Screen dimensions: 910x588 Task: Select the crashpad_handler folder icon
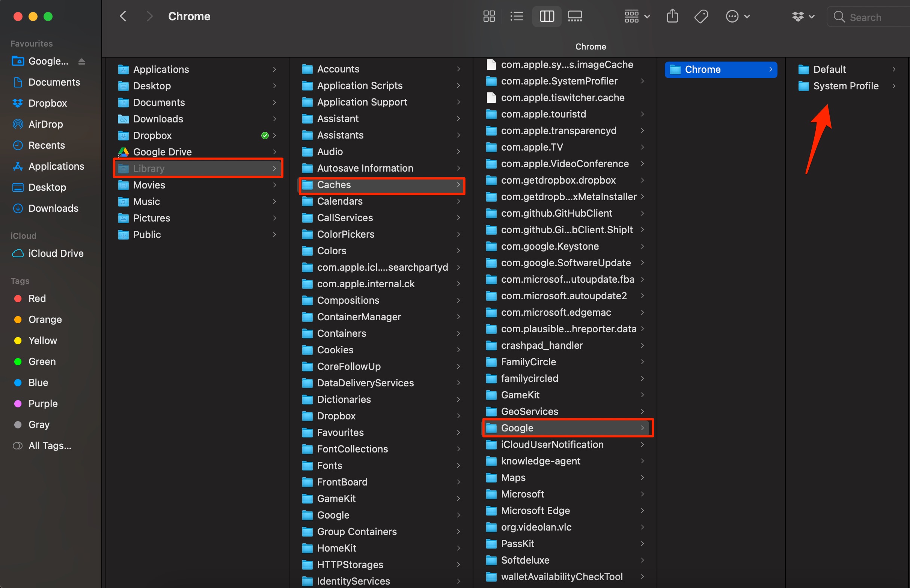(x=491, y=345)
